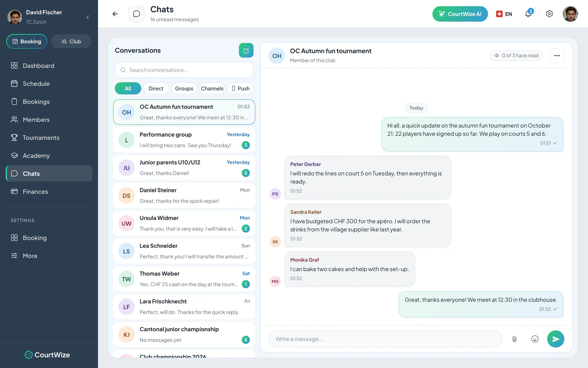Attach a file with the paperclip icon
Viewport: 588px width, 368px height.
coord(514,339)
